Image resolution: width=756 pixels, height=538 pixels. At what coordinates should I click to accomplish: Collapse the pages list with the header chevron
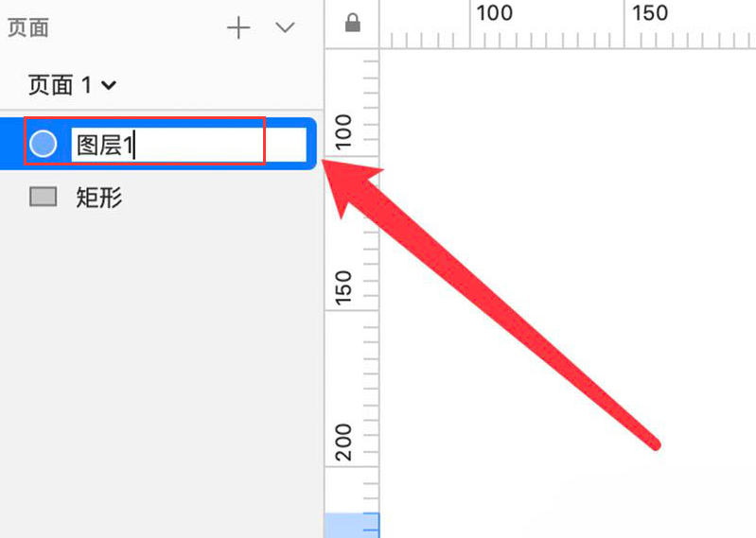click(285, 27)
